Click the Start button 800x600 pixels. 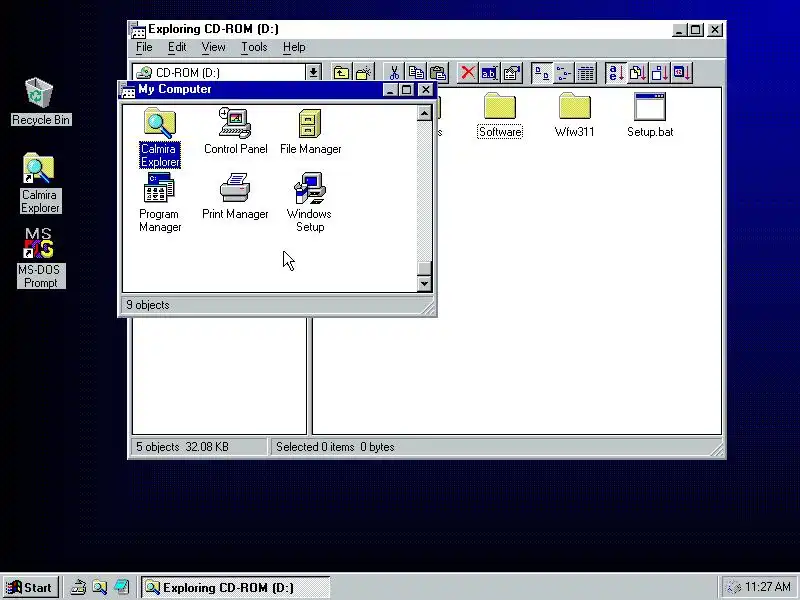(31, 587)
